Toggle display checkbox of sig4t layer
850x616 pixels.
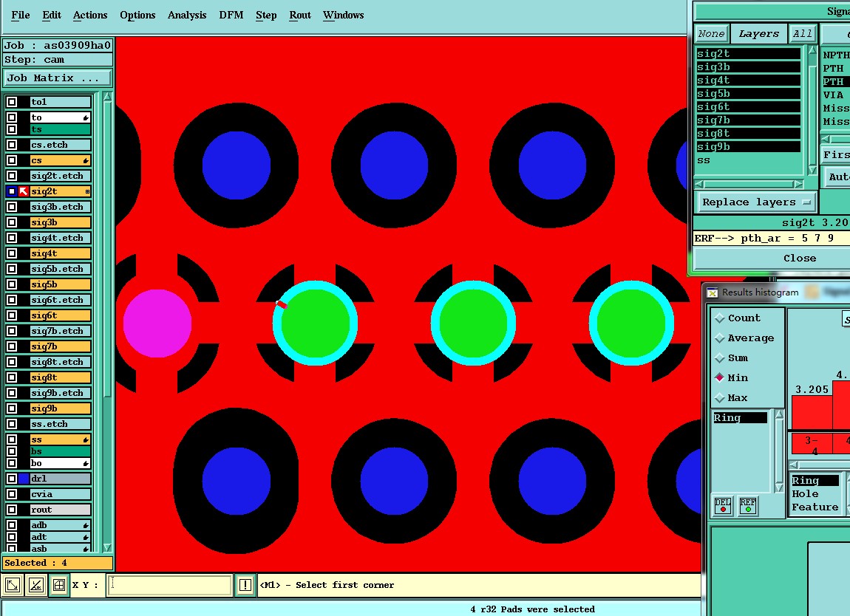coord(12,253)
